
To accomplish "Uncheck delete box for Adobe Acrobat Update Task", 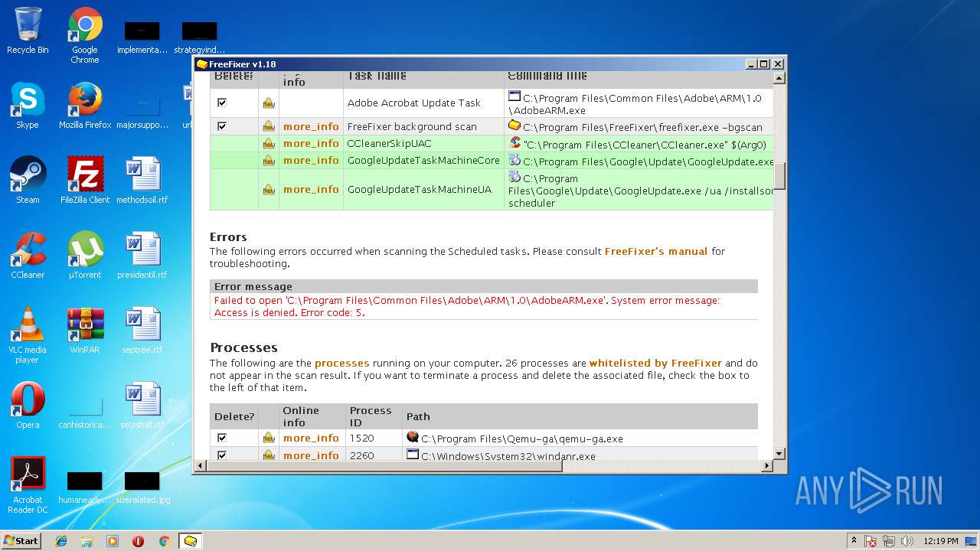I will click(222, 103).
